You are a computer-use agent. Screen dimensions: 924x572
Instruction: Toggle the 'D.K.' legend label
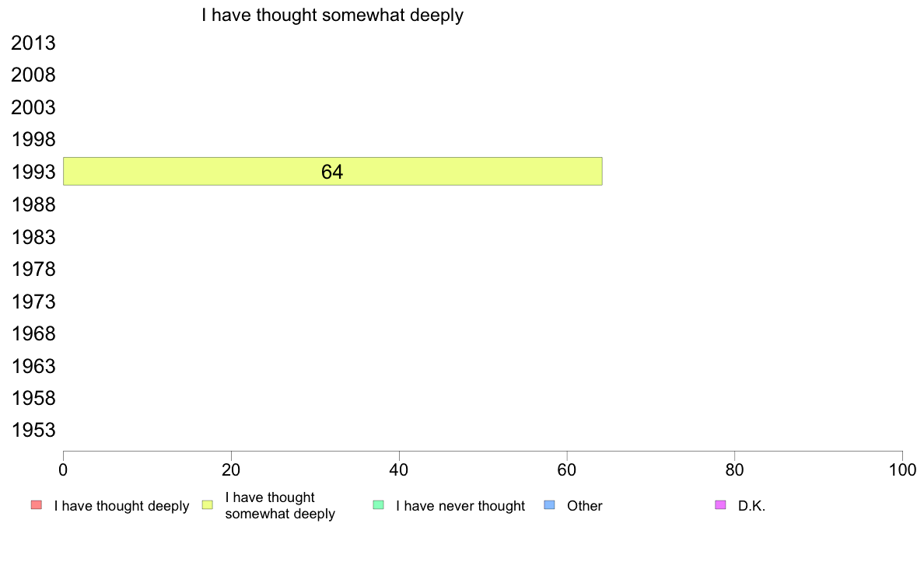(751, 506)
